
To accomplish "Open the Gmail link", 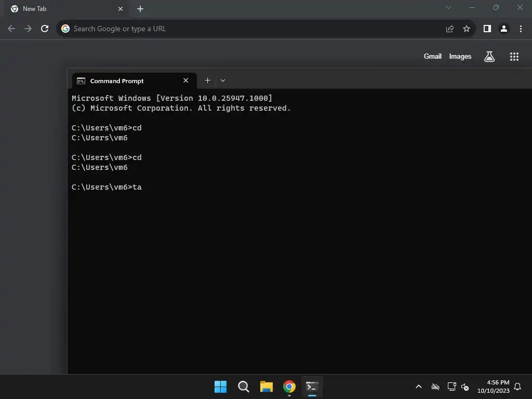I will [433, 56].
